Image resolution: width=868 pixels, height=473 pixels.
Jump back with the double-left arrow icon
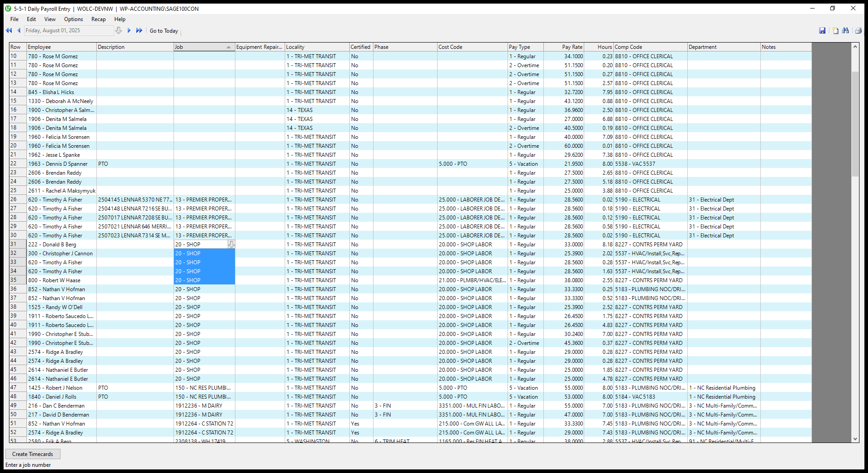[9, 30]
